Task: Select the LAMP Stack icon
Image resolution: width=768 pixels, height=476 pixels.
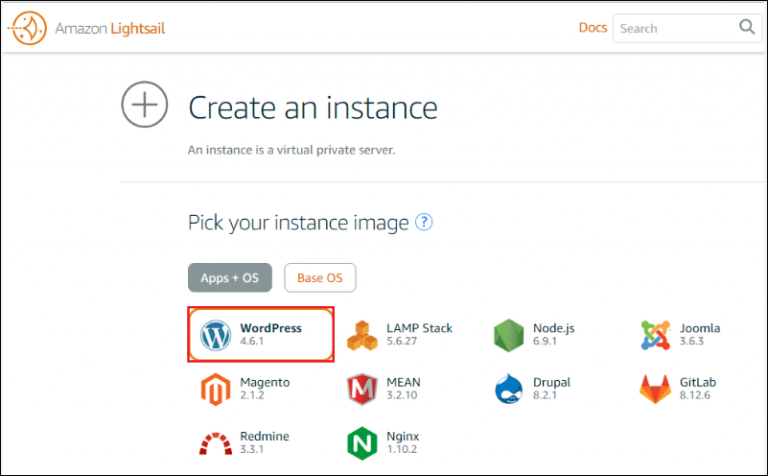Action: 362,336
